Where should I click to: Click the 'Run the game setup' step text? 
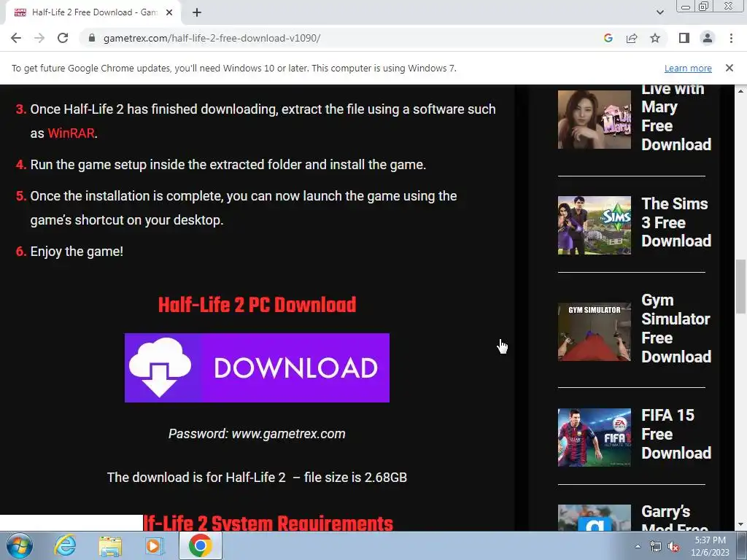[x=228, y=165]
